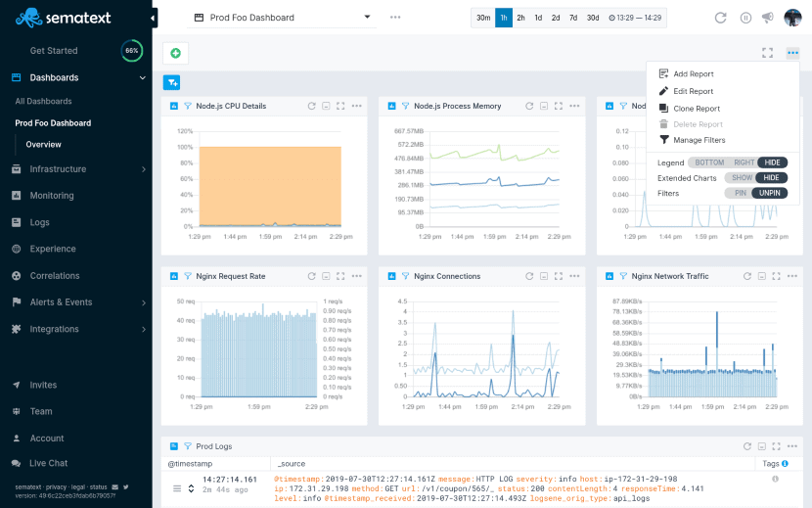The image size is (812, 508).
Task: Refresh the dashboard using the top reload icon
Action: (720, 18)
